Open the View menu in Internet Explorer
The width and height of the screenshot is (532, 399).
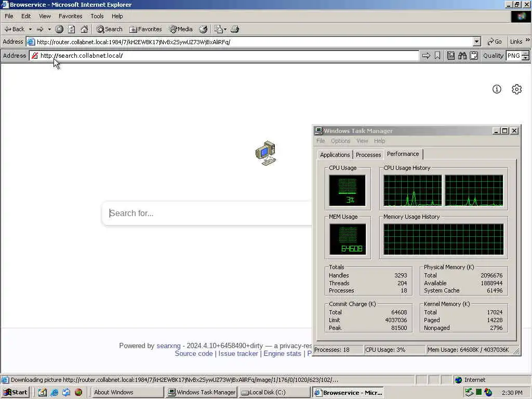point(45,16)
